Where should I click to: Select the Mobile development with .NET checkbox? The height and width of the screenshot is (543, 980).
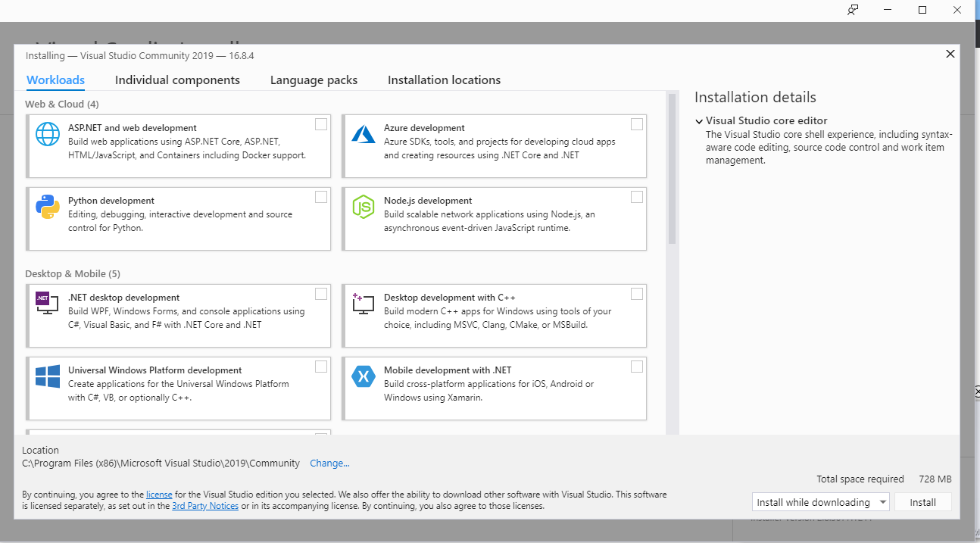click(637, 367)
